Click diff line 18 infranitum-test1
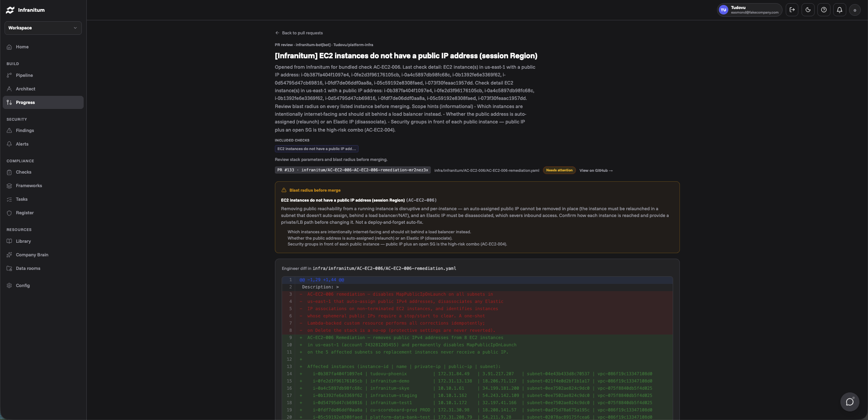Image resolution: width=868 pixels, height=420 pixels. pyautogui.click(x=477, y=403)
